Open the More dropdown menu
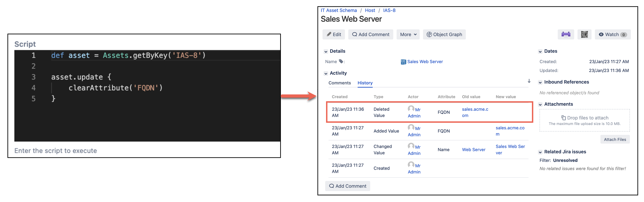Screen dimensions: 644x202 (x=408, y=34)
